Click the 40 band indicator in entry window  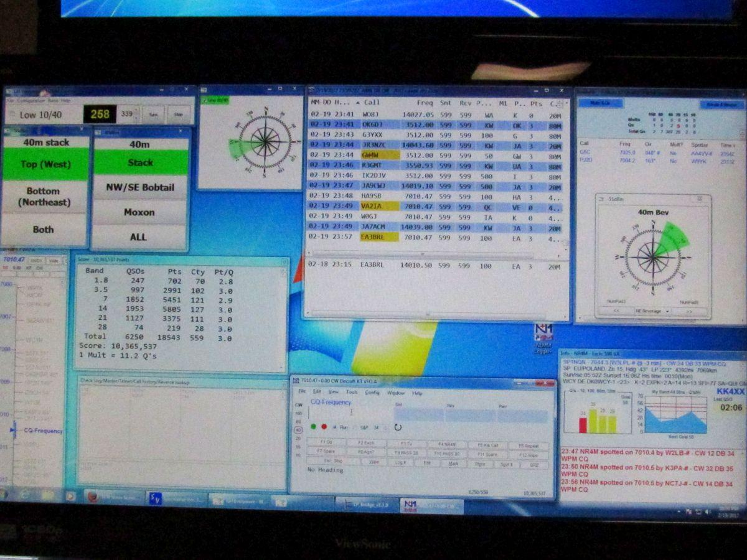click(298, 429)
